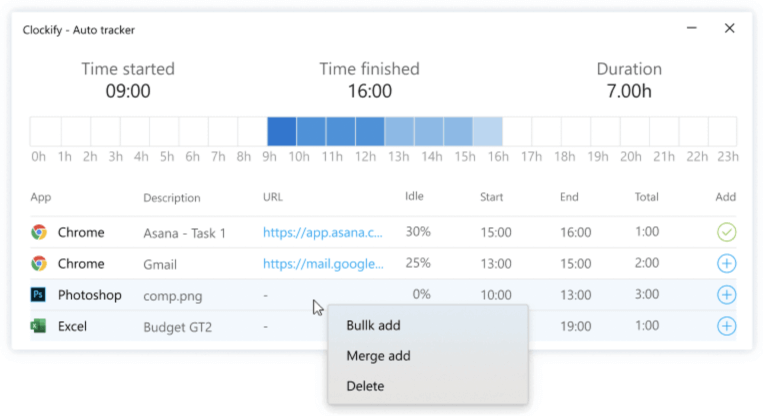Click the Time started value 09:00
Viewport: 763px width, 416px height.
128,91
